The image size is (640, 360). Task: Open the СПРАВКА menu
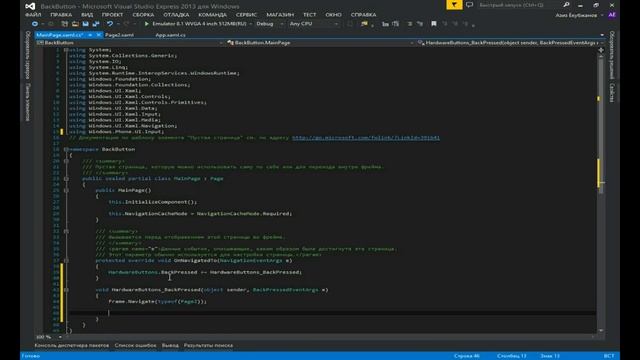point(363,15)
